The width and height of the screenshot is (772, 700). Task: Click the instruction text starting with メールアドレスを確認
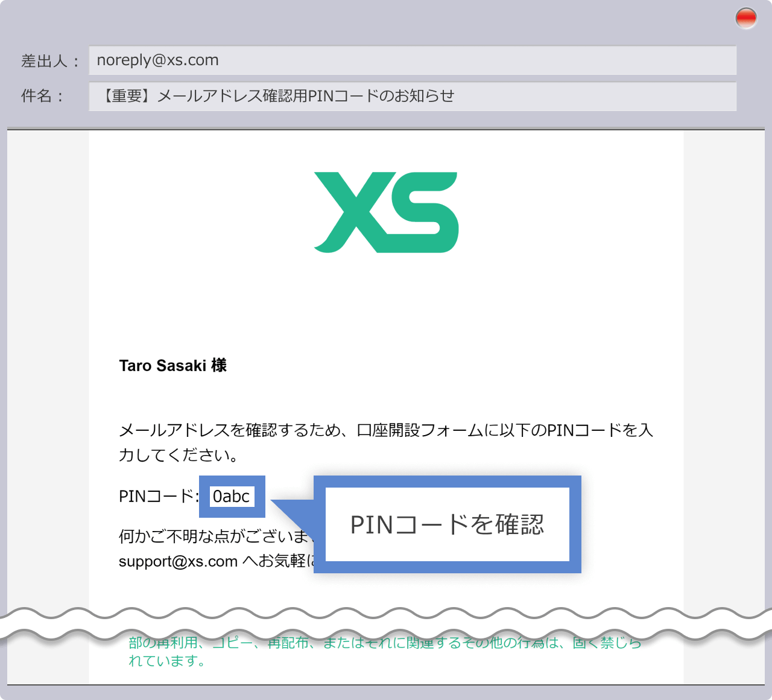pos(386,430)
